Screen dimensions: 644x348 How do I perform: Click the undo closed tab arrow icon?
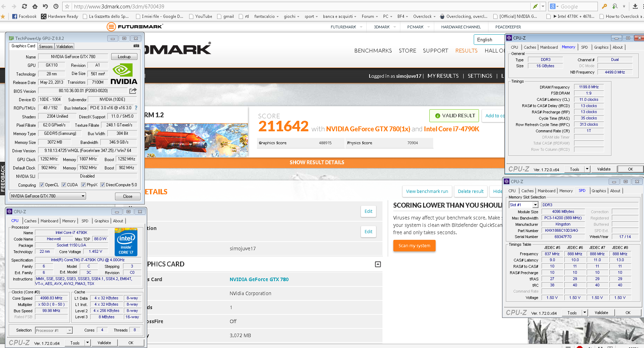(x=45, y=6)
